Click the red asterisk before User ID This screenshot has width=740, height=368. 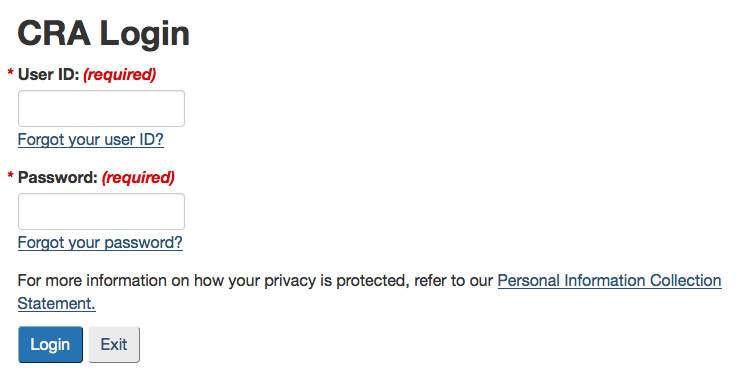(x=10, y=72)
